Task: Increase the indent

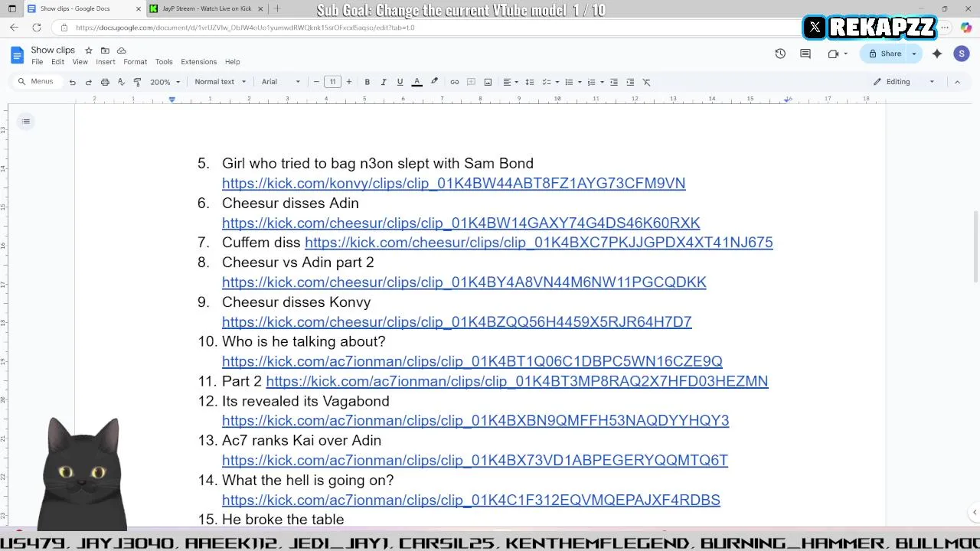Action: point(630,82)
